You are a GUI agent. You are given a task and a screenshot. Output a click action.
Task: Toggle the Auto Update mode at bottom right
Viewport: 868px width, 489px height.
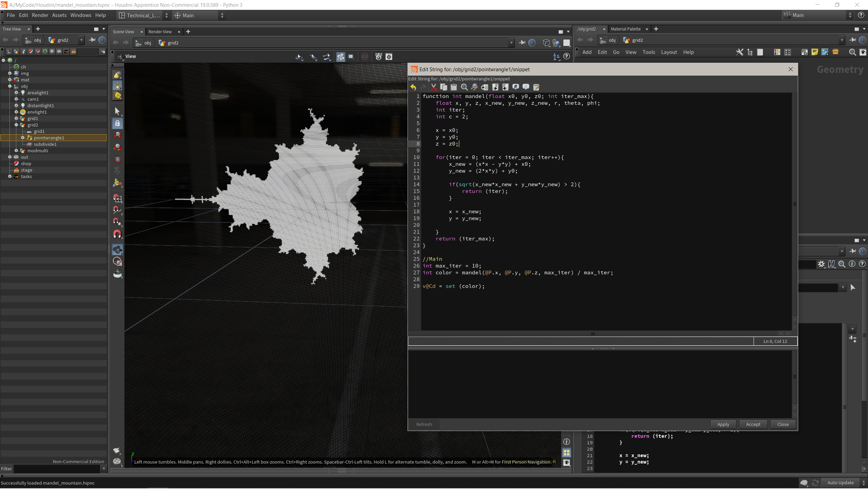[841, 483]
